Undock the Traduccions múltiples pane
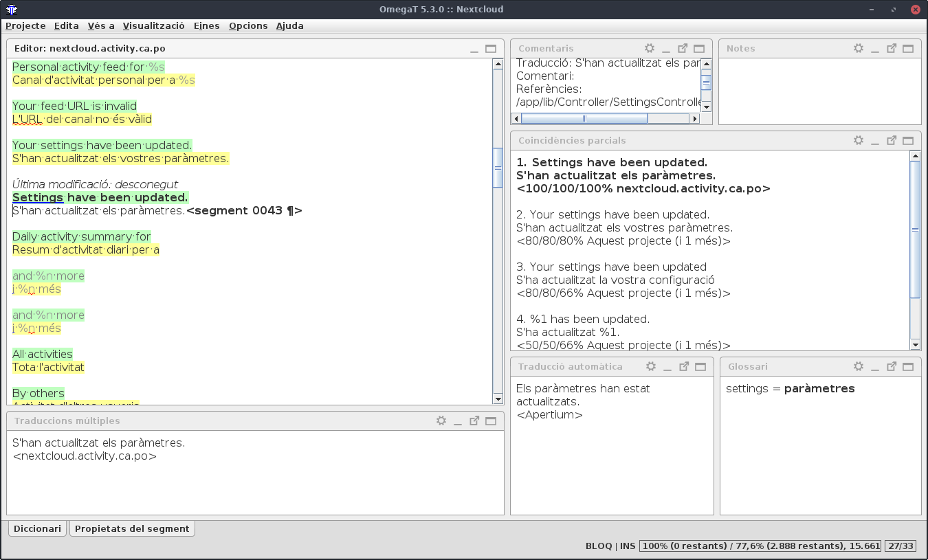Viewport: 928px width, 560px height. (x=474, y=421)
